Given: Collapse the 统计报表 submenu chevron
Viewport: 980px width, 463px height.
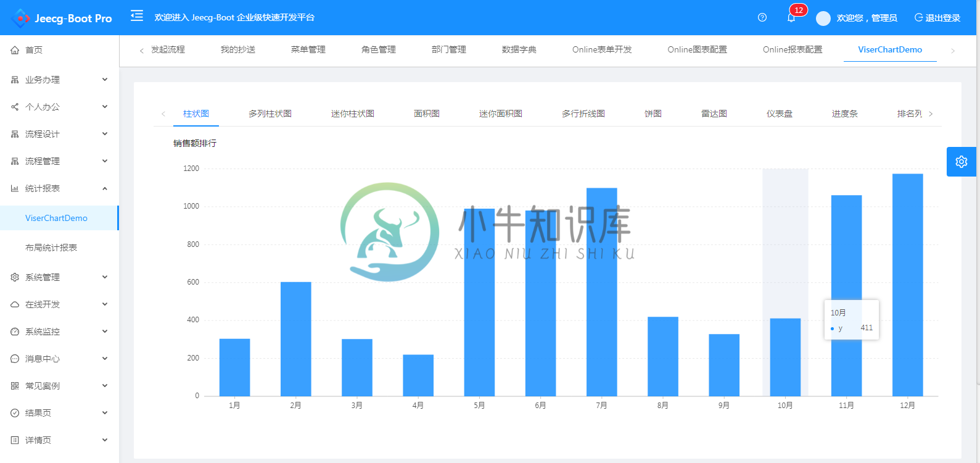Looking at the screenshot, I should tap(105, 188).
